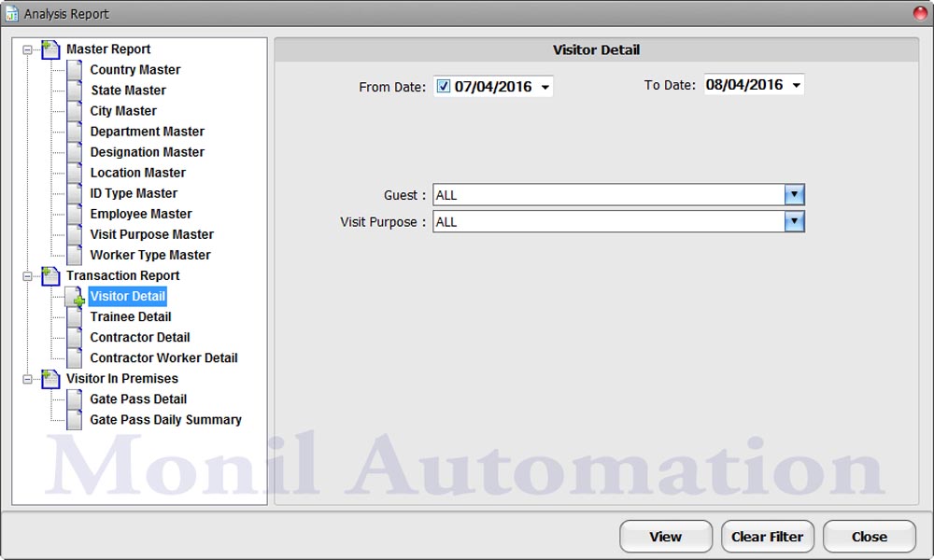Click the document icon beside City Master
Screen dimensions: 934x560
75,111
